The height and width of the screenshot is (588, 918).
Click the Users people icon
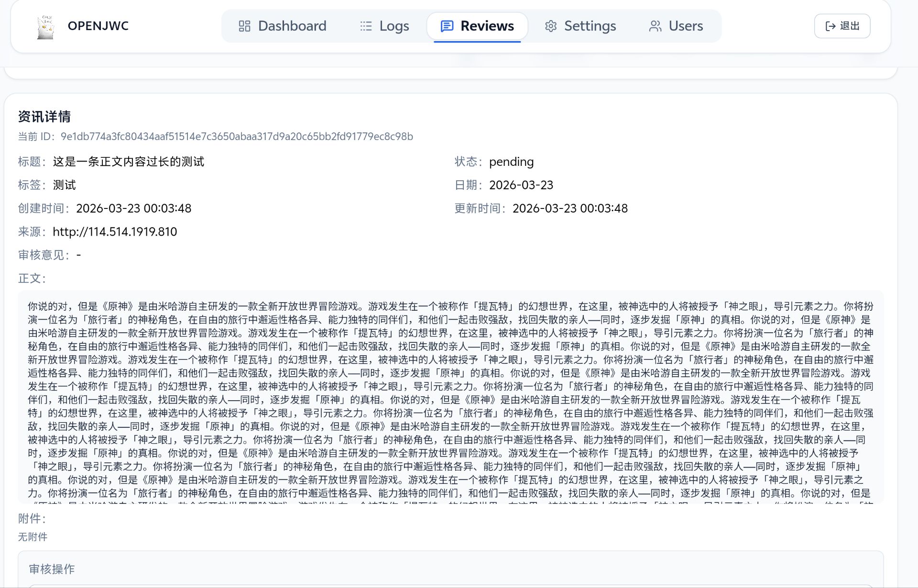coord(655,26)
